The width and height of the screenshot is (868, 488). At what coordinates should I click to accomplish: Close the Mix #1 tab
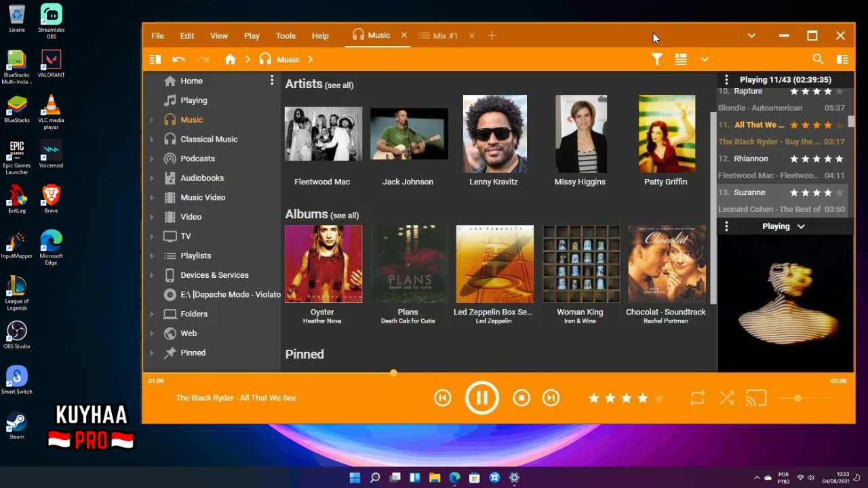pos(472,36)
